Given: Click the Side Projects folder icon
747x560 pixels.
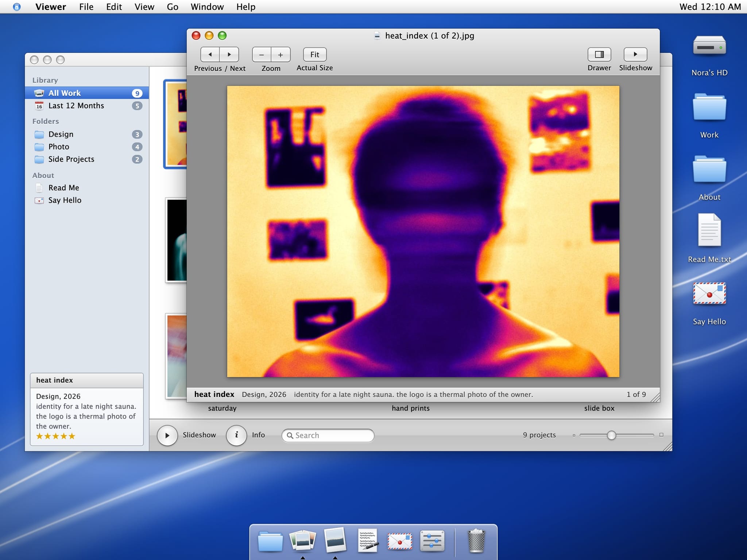Looking at the screenshot, I should point(39,159).
